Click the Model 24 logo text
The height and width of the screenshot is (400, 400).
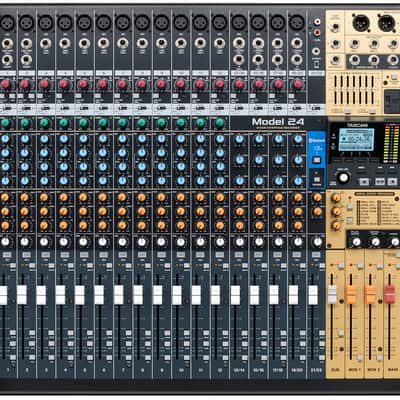click(278, 122)
